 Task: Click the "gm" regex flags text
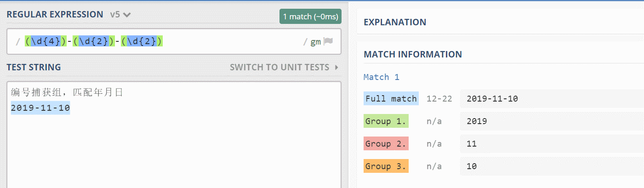point(316,42)
